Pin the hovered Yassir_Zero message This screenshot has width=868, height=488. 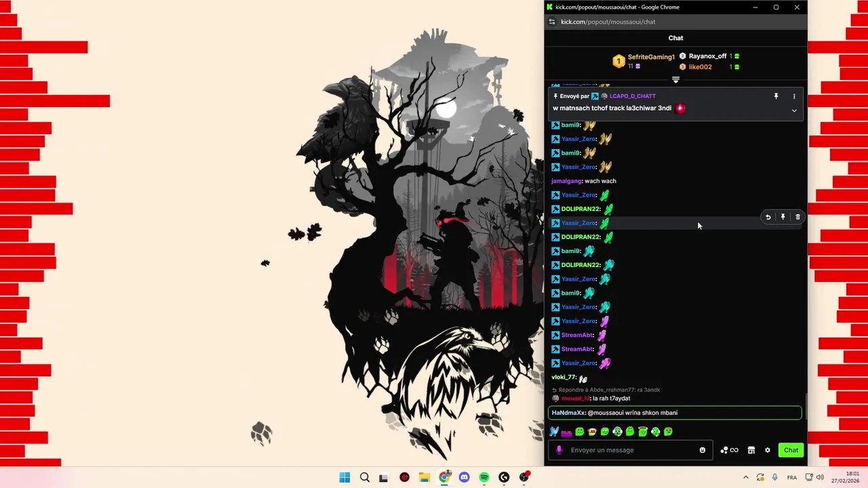click(x=783, y=217)
